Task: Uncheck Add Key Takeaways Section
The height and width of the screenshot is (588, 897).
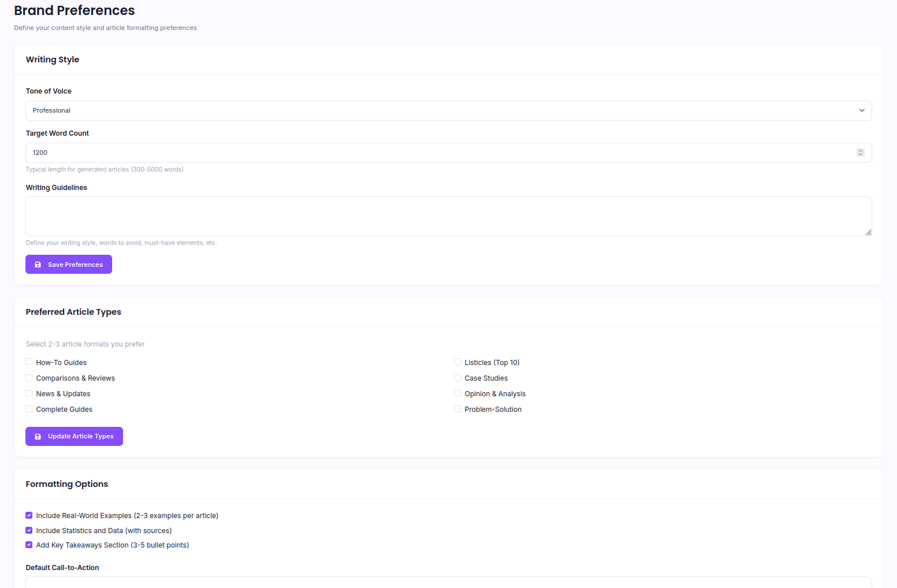Action: point(29,544)
